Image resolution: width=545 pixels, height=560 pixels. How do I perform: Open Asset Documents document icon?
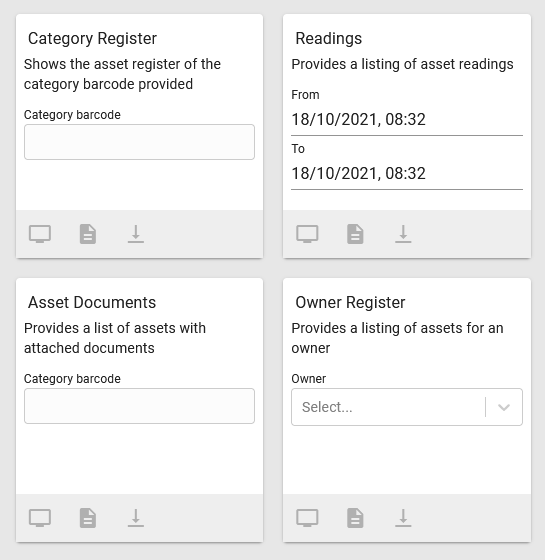[88, 518]
